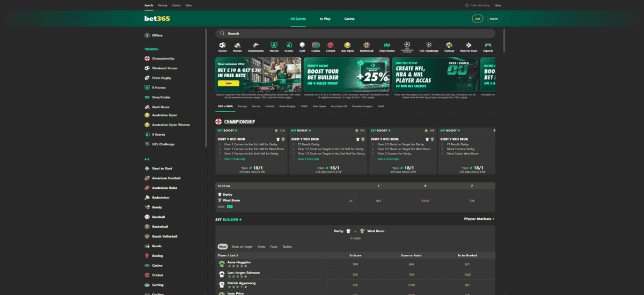Click the Log In button
644x295 pixels.
(494, 19)
